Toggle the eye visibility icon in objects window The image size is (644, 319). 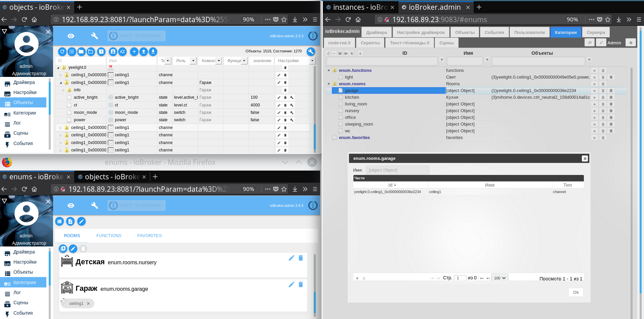[71, 36]
